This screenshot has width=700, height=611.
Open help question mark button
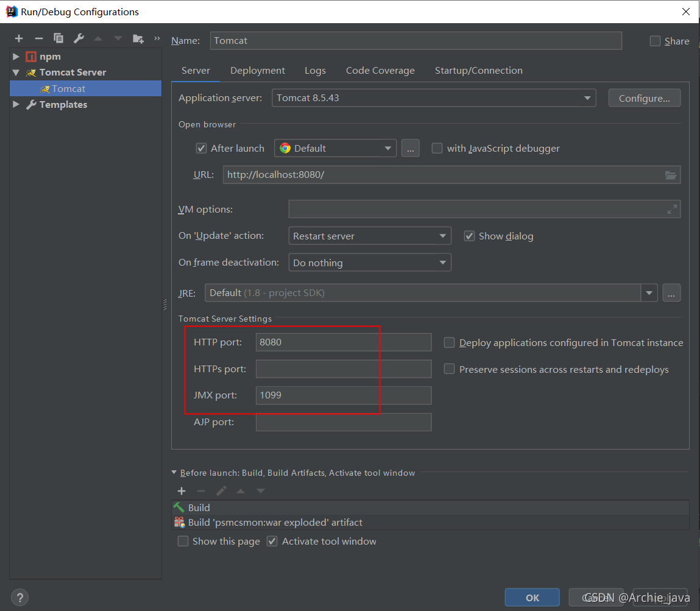point(19,598)
